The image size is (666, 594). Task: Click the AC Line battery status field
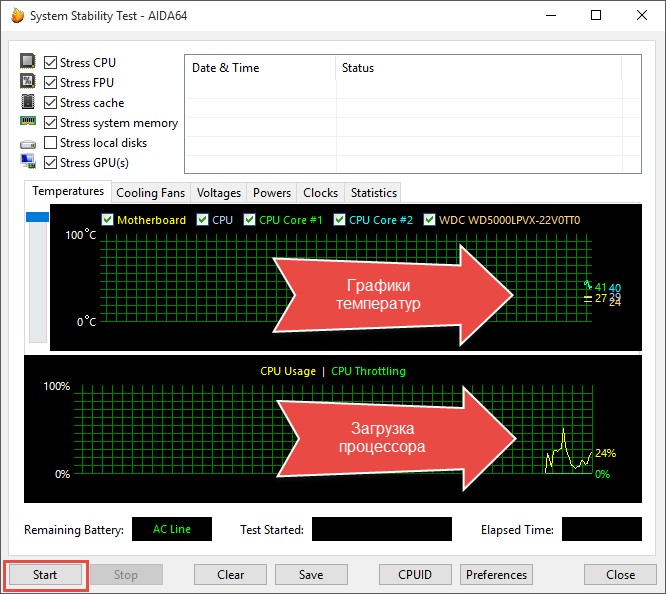point(172,529)
